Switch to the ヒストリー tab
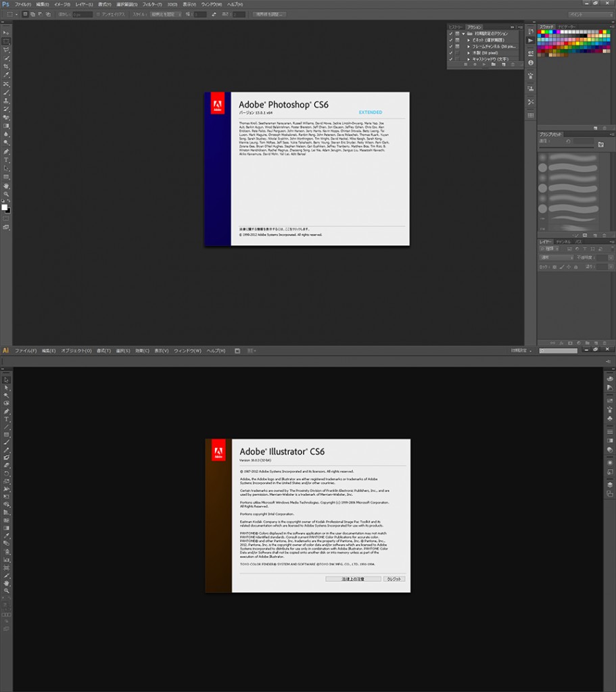 (456, 27)
